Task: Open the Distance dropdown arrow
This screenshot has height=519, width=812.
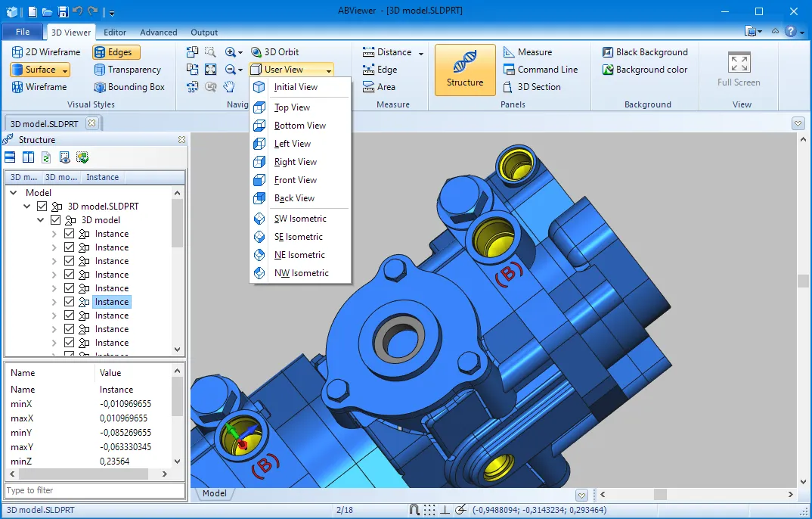Action: pyautogui.click(x=420, y=53)
